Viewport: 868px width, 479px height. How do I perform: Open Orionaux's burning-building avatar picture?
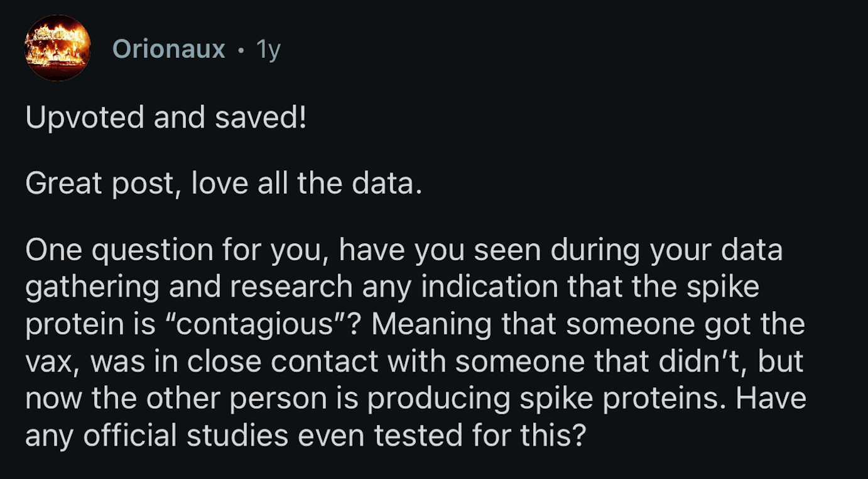click(x=58, y=48)
